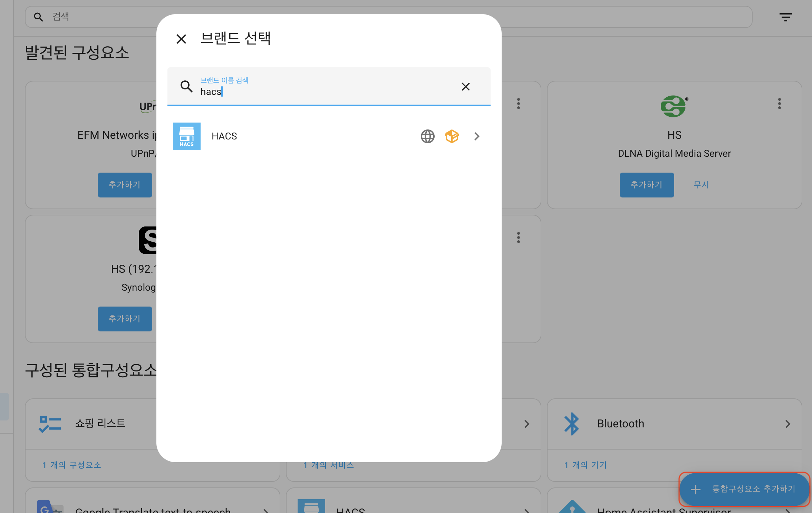Open the HACS entry chevron arrow
Viewport: 812px width, 513px height.
click(477, 136)
